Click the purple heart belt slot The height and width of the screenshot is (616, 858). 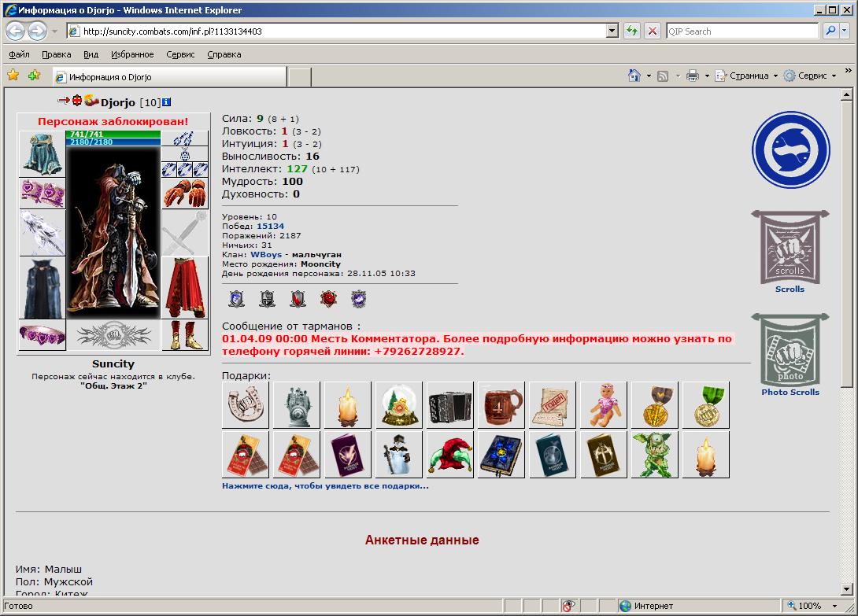click(x=43, y=335)
